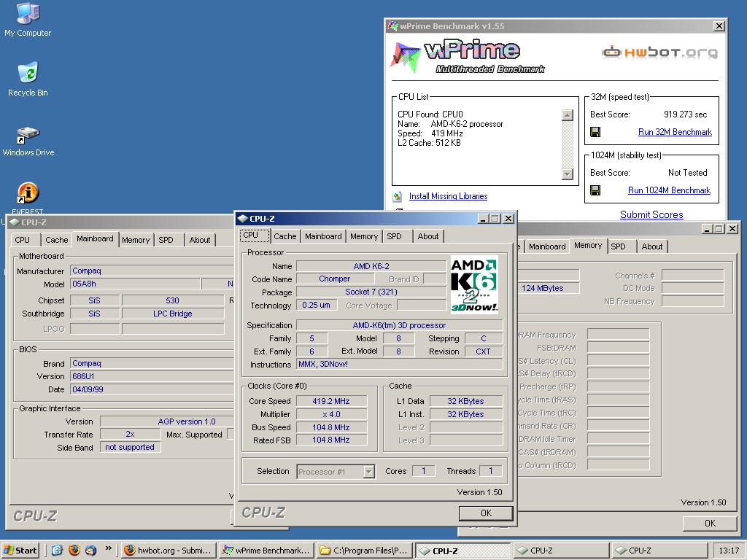Click the Install Missing Libraries icon
Viewport: 747px width, 560px height.
tap(398, 196)
